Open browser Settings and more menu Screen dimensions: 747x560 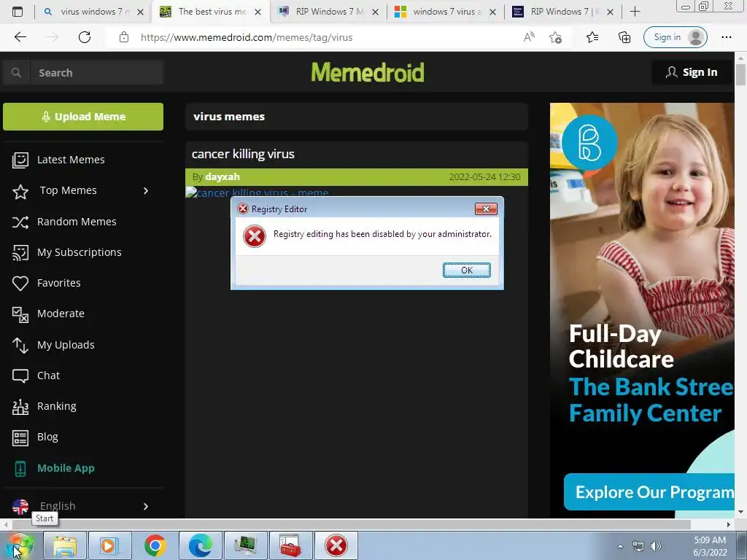[726, 37]
